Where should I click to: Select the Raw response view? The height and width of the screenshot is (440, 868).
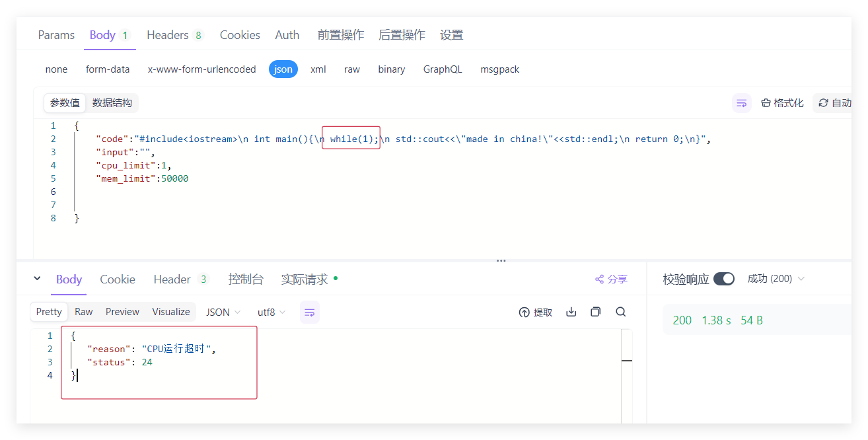[x=84, y=312]
